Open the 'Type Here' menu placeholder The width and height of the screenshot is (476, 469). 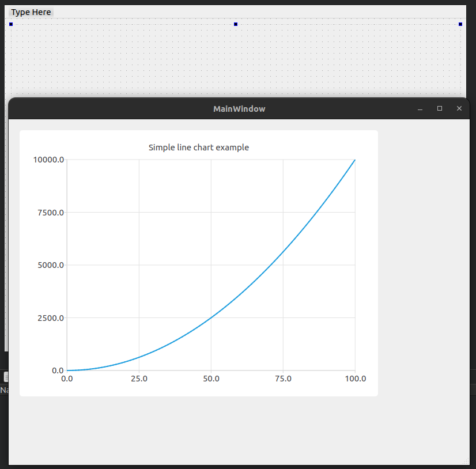point(31,12)
